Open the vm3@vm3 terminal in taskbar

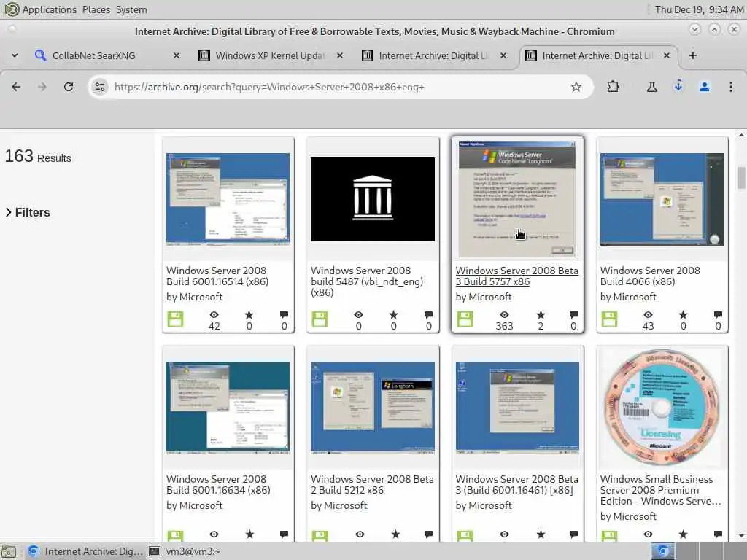185,551
